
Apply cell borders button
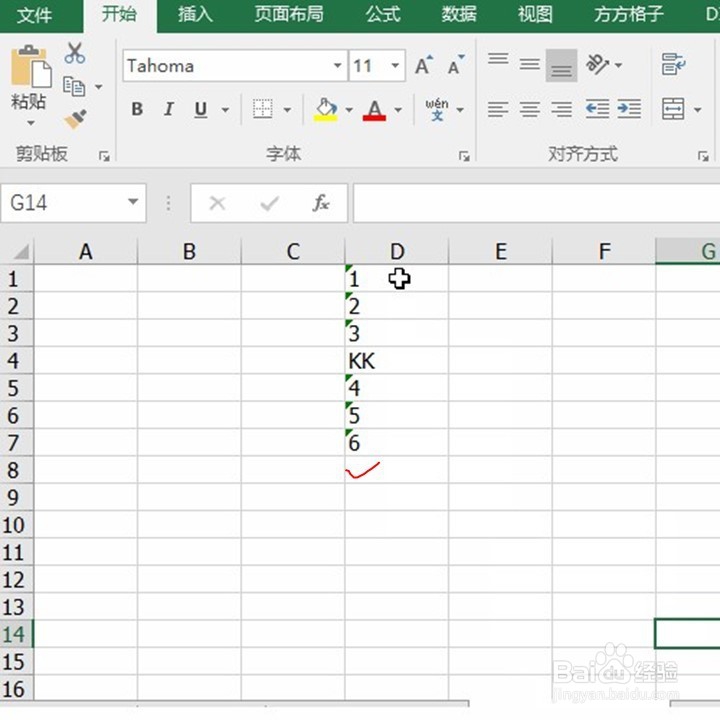(x=263, y=109)
